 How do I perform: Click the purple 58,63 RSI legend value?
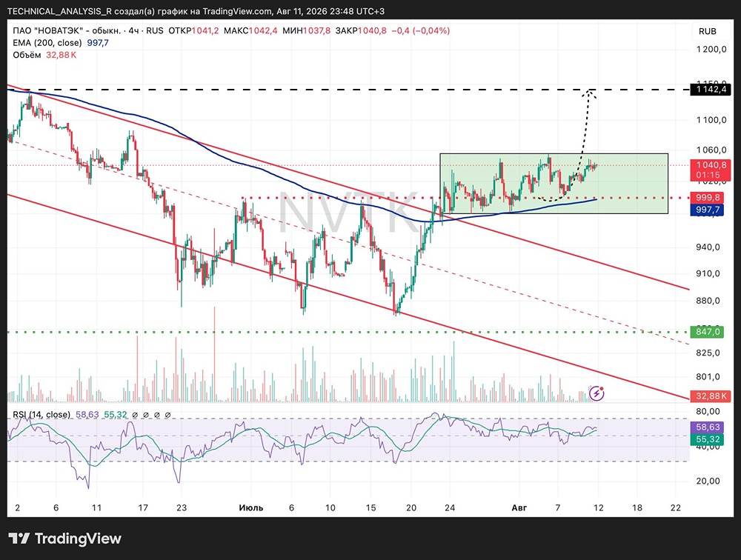[x=87, y=415]
